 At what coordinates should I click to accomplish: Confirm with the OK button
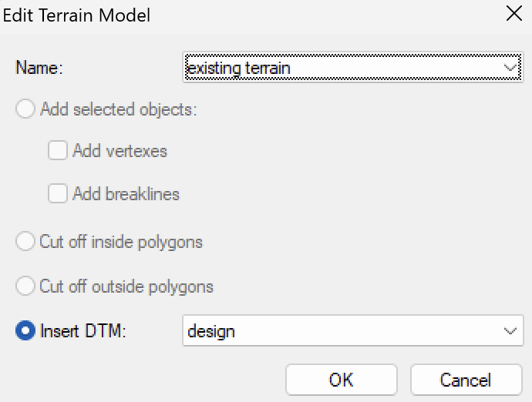pos(342,380)
